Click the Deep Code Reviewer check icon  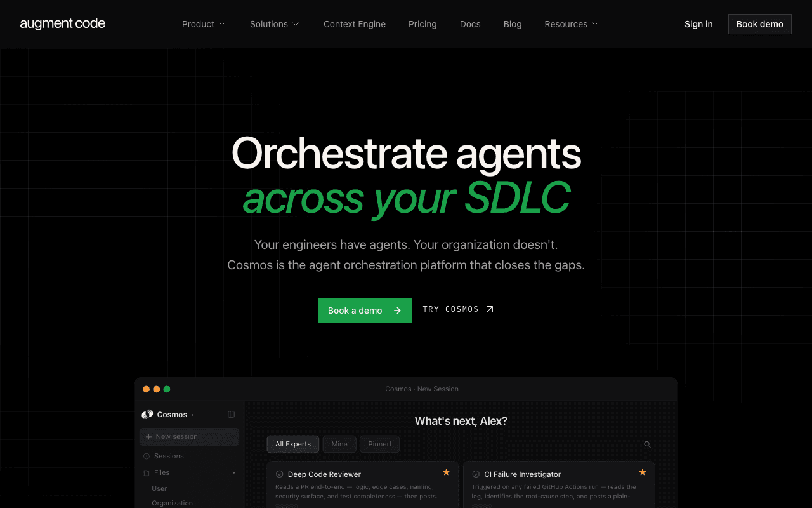pos(279,474)
